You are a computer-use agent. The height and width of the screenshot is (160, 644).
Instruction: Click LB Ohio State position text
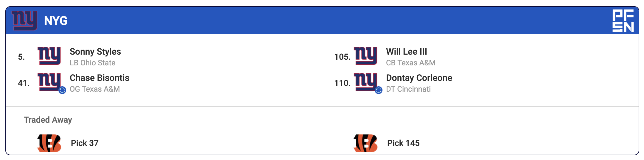92,63
